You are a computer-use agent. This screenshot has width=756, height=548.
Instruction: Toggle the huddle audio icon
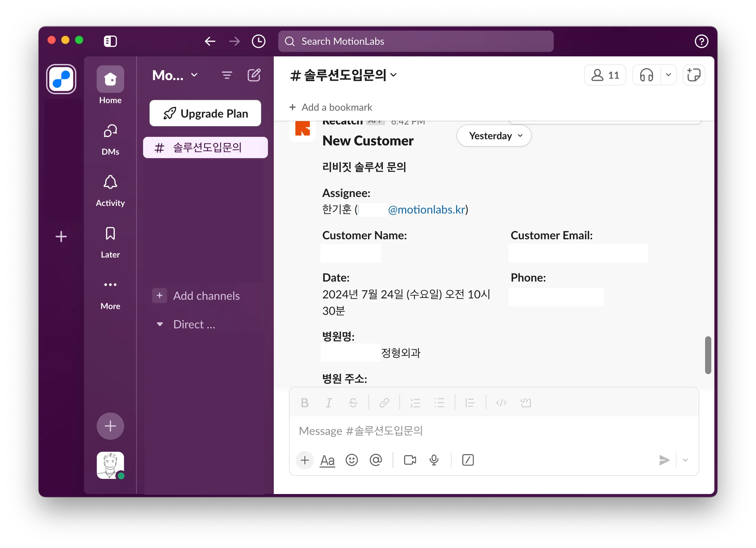(x=647, y=75)
